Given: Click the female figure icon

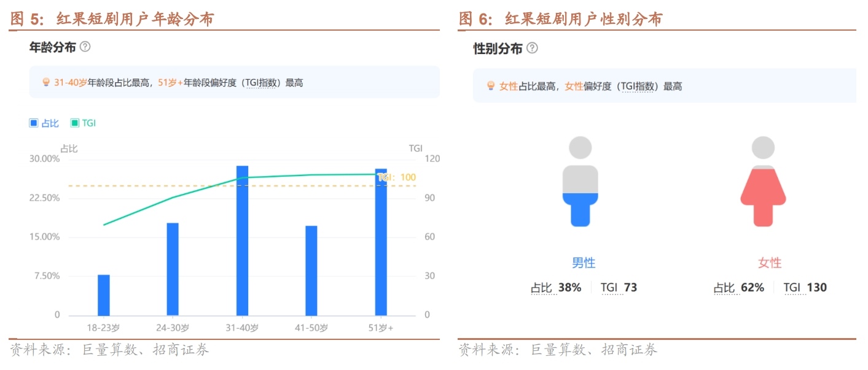Looking at the screenshot, I should pyautogui.click(x=763, y=182).
